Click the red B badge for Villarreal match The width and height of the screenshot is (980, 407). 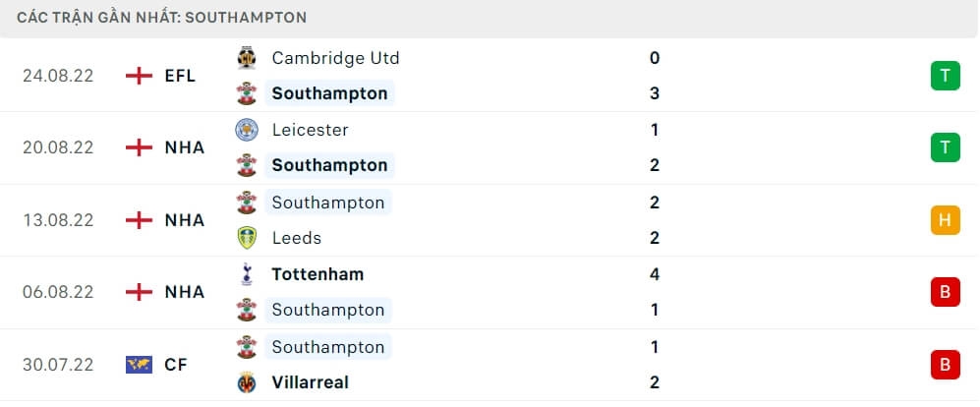[x=945, y=365]
